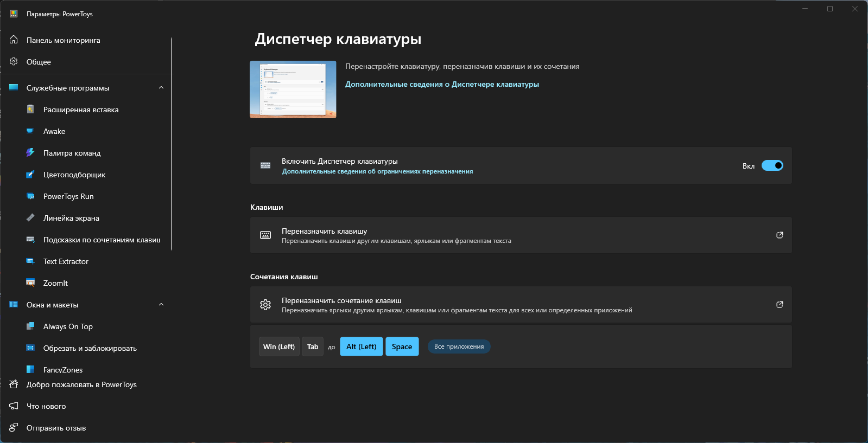Click the Tab key chip
Screen dimensions: 868x443
point(313,346)
